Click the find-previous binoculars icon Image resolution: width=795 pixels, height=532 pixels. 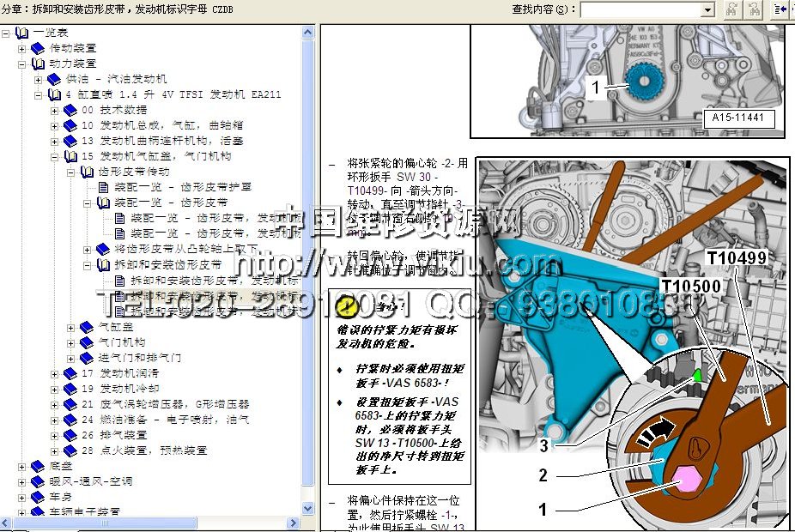click(x=753, y=9)
